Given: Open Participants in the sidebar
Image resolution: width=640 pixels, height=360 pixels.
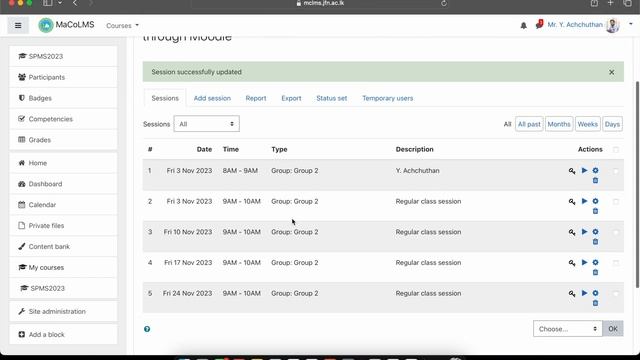Looking at the screenshot, I should coord(63,77).
